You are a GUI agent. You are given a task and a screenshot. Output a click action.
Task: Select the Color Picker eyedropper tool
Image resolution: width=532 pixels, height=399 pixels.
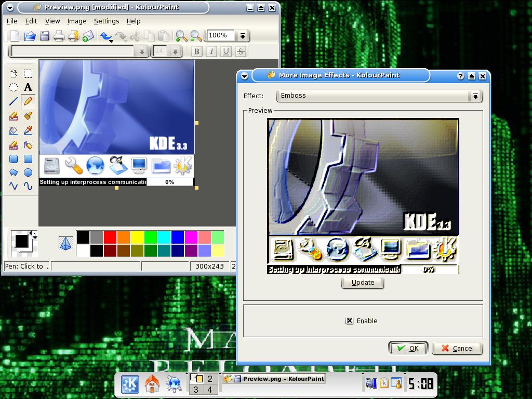28,130
